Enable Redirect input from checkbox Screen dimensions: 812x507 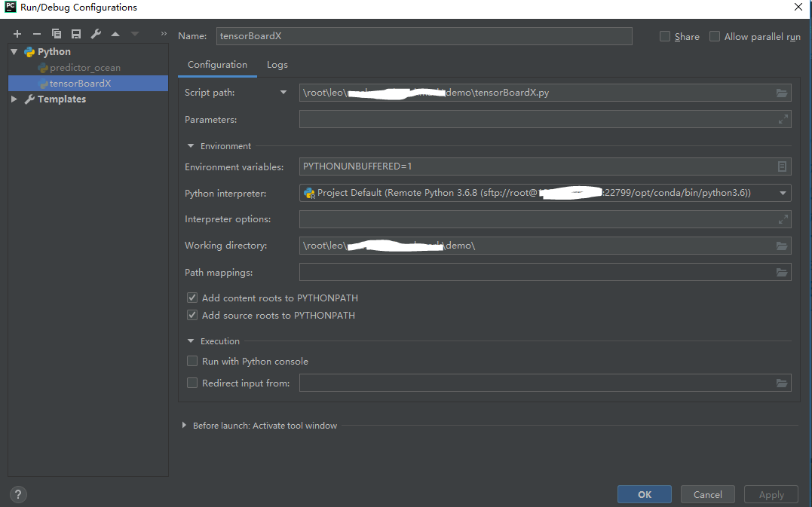tap(192, 383)
